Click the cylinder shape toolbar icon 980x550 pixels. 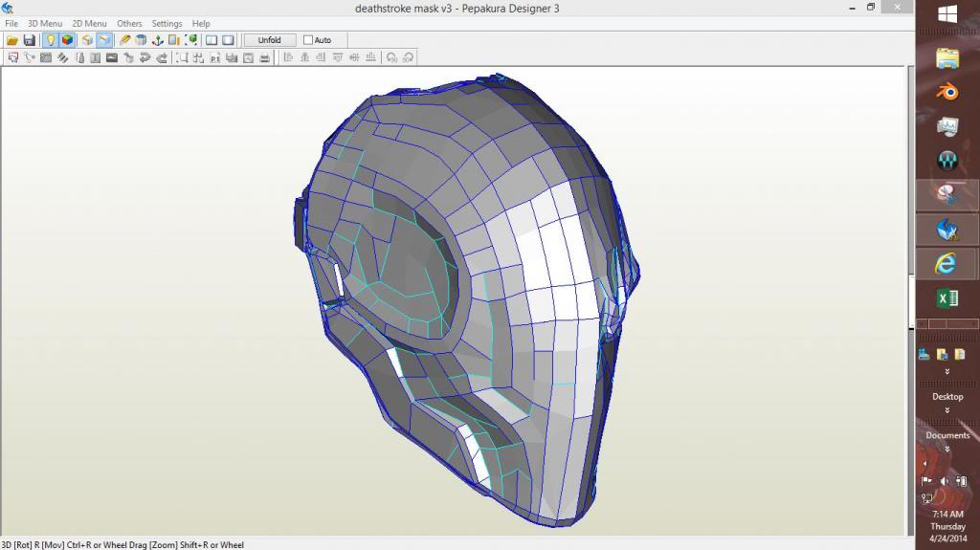coord(141,40)
